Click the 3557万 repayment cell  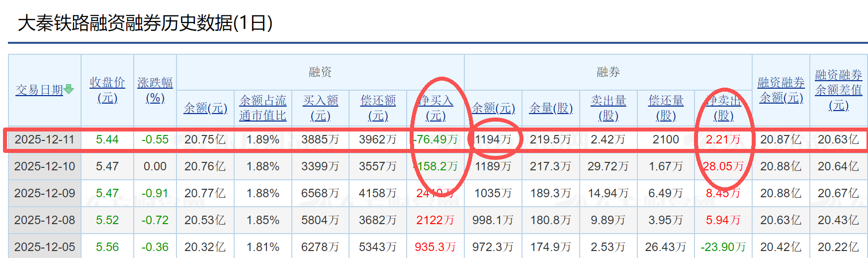tap(378, 166)
